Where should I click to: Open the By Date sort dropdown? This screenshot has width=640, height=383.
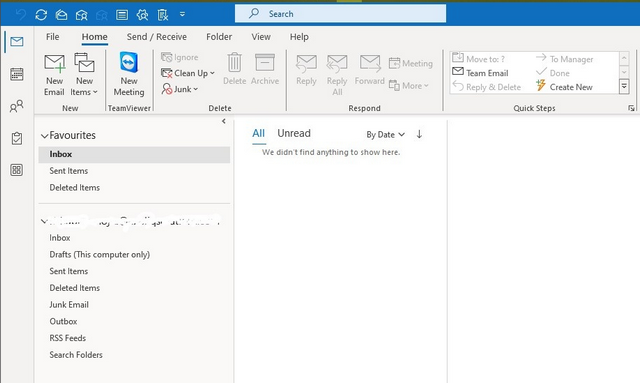pos(385,134)
